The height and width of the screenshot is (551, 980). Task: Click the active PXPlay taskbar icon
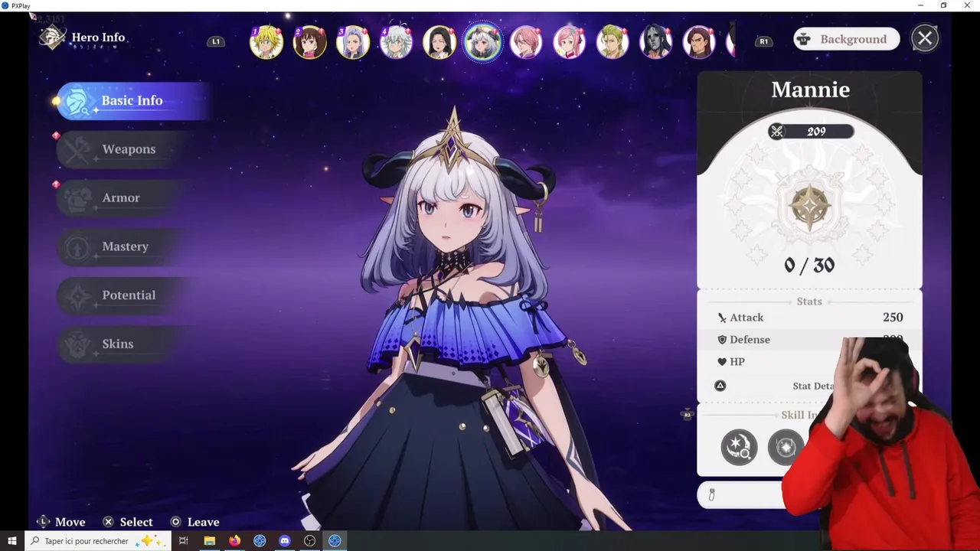tap(335, 541)
